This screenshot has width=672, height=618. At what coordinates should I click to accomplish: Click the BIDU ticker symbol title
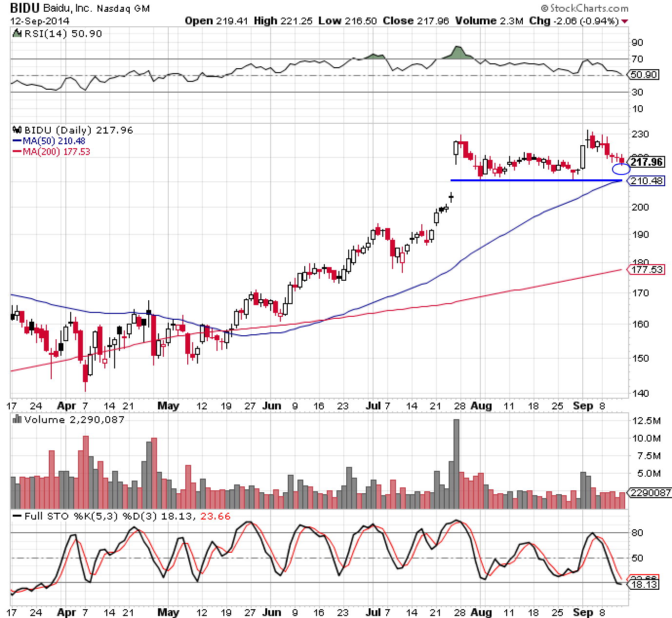[x=25, y=9]
